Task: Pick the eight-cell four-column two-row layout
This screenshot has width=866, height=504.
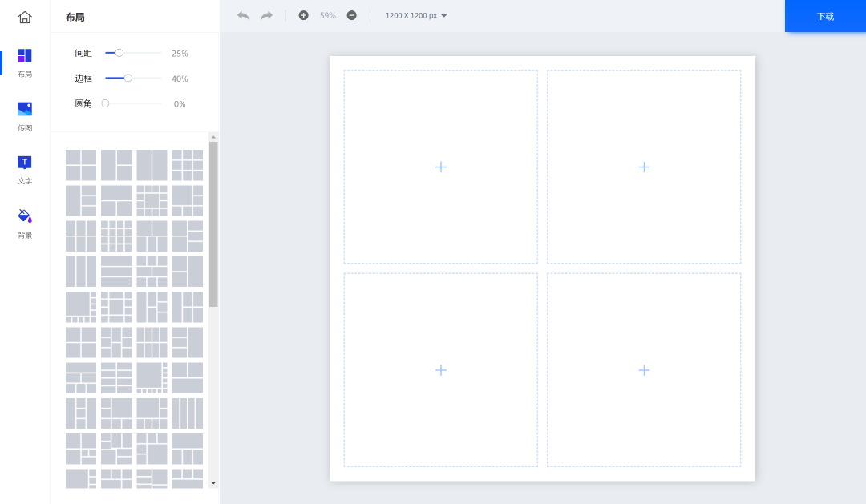Action: (x=152, y=342)
